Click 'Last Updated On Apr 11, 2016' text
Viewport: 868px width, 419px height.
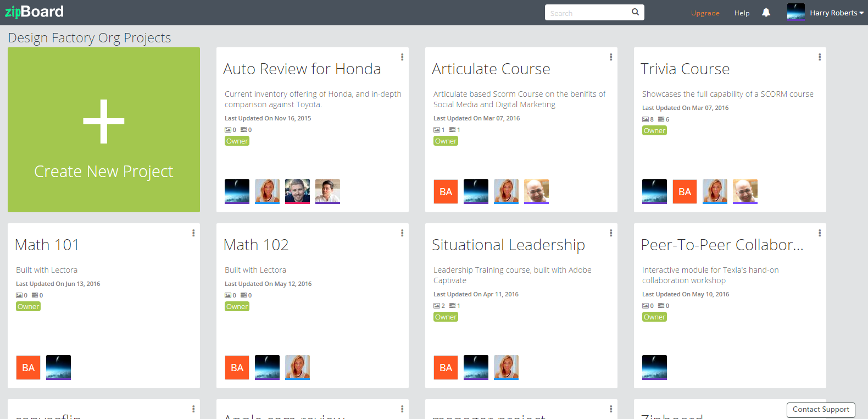[x=476, y=294]
